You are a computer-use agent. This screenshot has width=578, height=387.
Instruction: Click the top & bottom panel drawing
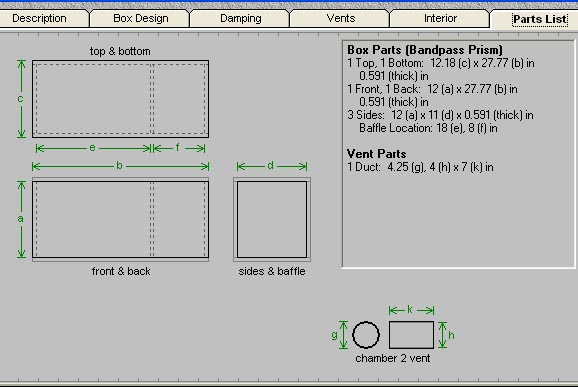(x=120, y=99)
